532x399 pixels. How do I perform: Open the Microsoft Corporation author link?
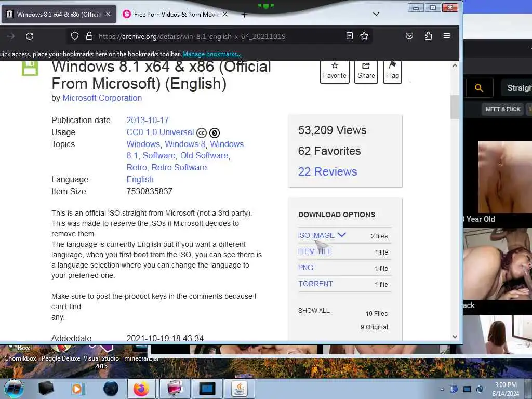(102, 98)
